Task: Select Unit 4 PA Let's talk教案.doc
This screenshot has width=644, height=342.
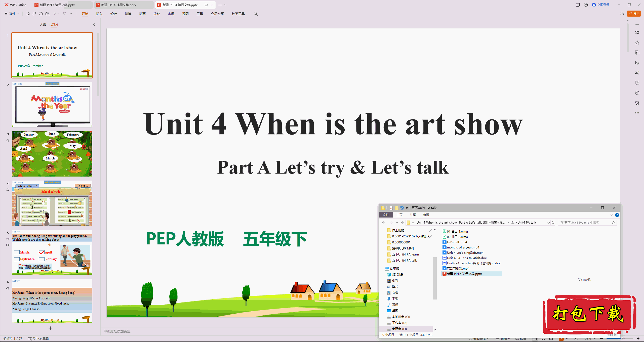Action: tap(465, 258)
